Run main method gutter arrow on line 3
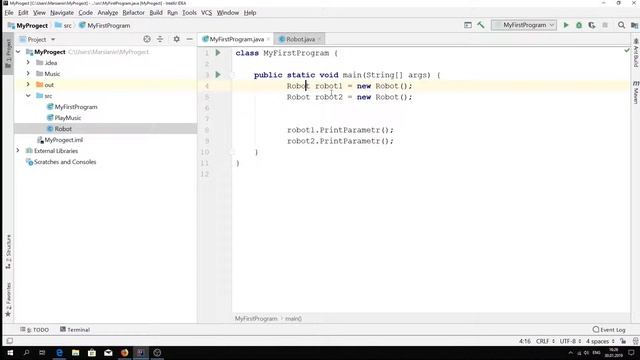Viewport: 640px width, 360px height. 218,75
